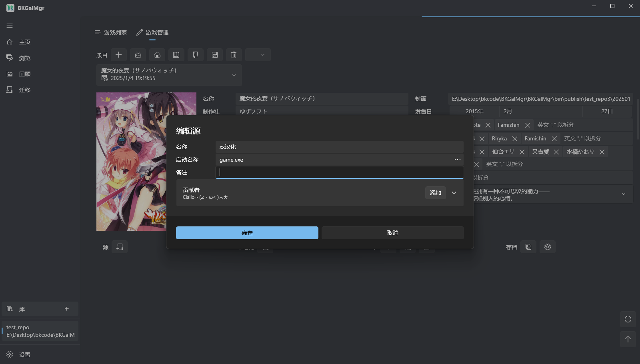Refresh using the bottom-right sync icon
This screenshot has height=364, width=640.
628,319
